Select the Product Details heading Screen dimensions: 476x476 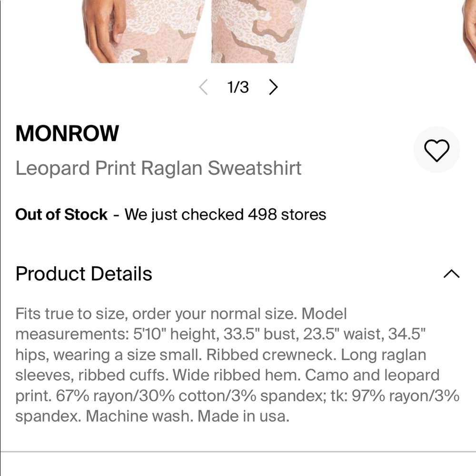pos(84,273)
